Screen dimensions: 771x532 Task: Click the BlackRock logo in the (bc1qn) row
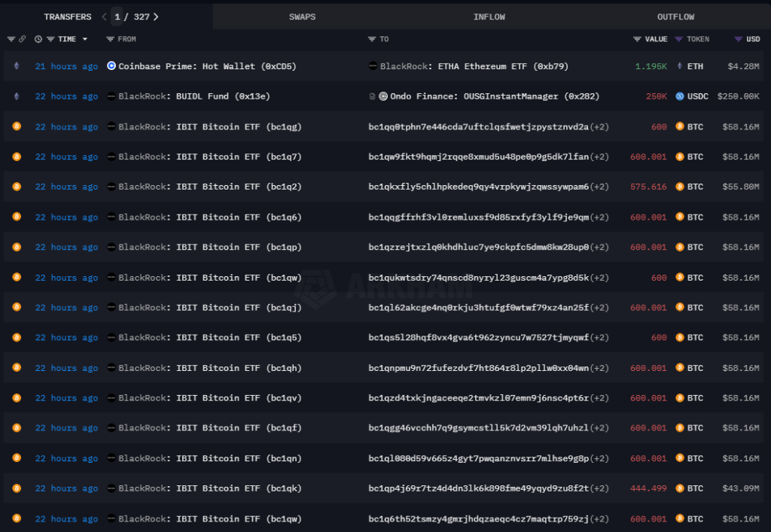(111, 458)
